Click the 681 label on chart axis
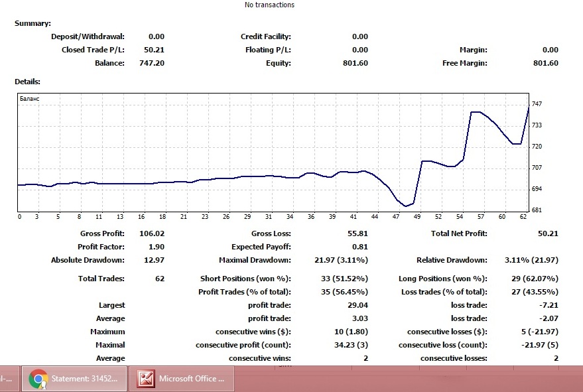 (537, 210)
